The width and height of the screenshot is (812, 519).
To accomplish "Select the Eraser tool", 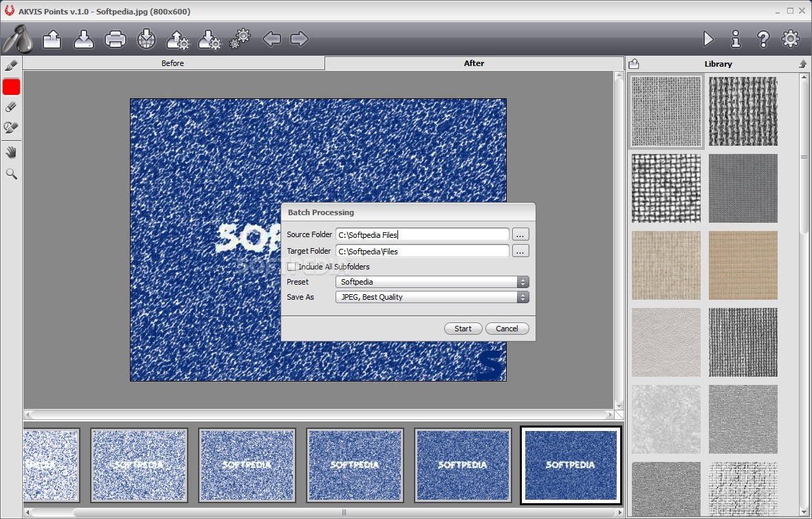I will pos(12,107).
